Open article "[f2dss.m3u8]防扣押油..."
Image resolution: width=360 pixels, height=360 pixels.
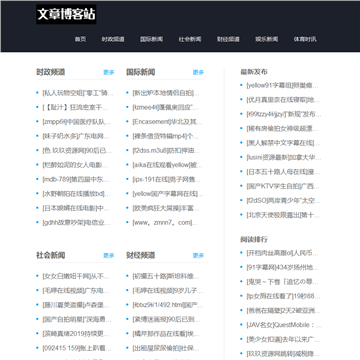pos(166,150)
